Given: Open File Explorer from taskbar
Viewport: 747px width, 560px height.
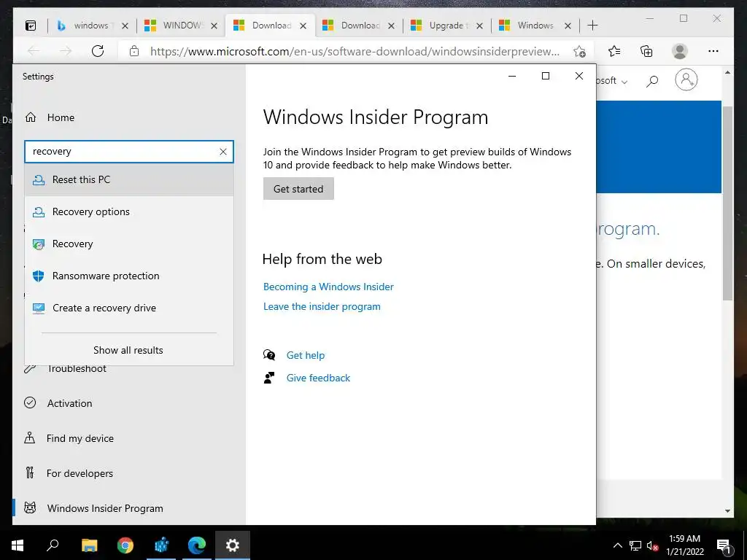Looking at the screenshot, I should [x=89, y=545].
